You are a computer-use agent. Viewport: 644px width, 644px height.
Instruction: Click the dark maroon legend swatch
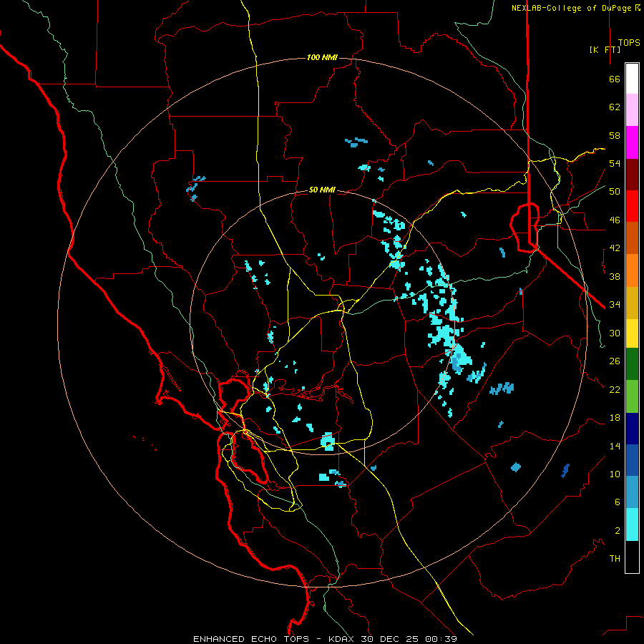(632, 175)
